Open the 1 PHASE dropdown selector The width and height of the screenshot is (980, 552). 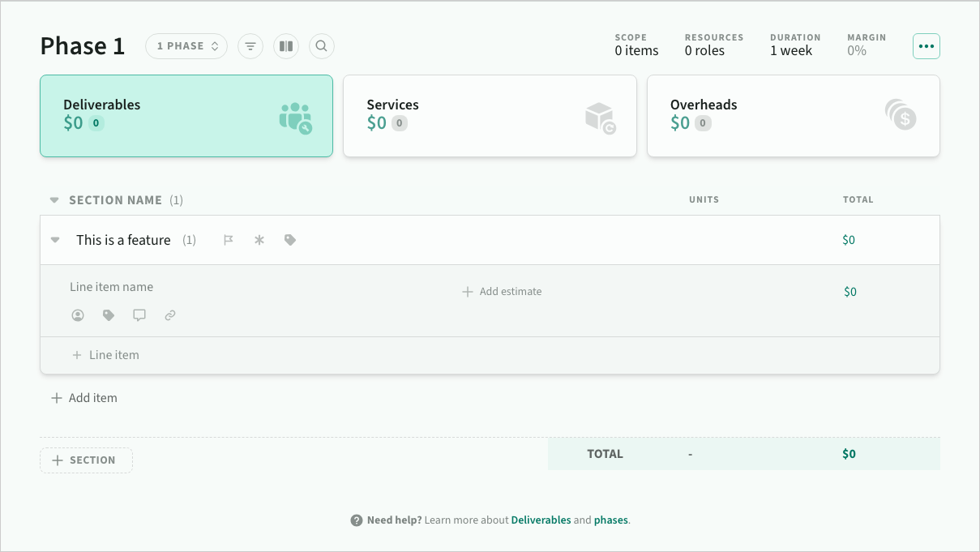(186, 46)
